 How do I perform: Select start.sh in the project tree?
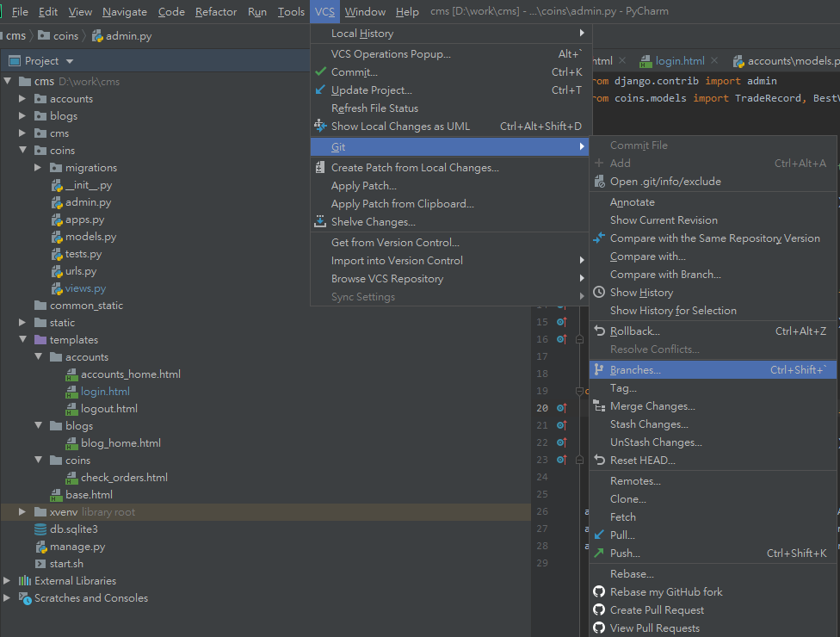pyautogui.click(x=66, y=564)
